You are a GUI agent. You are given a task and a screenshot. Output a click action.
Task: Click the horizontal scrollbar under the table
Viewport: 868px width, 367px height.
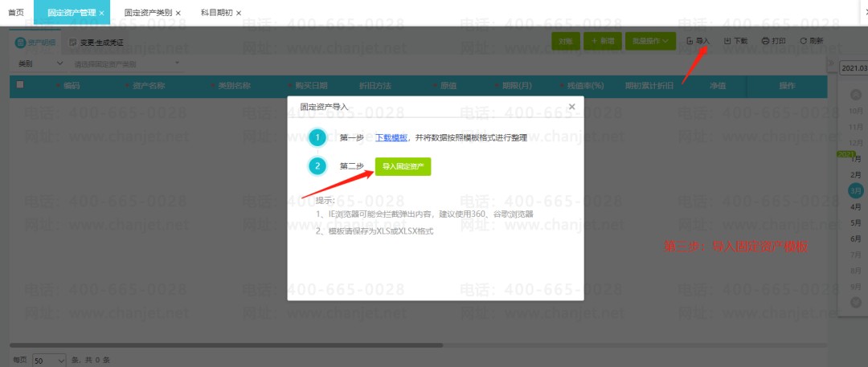coord(227,345)
